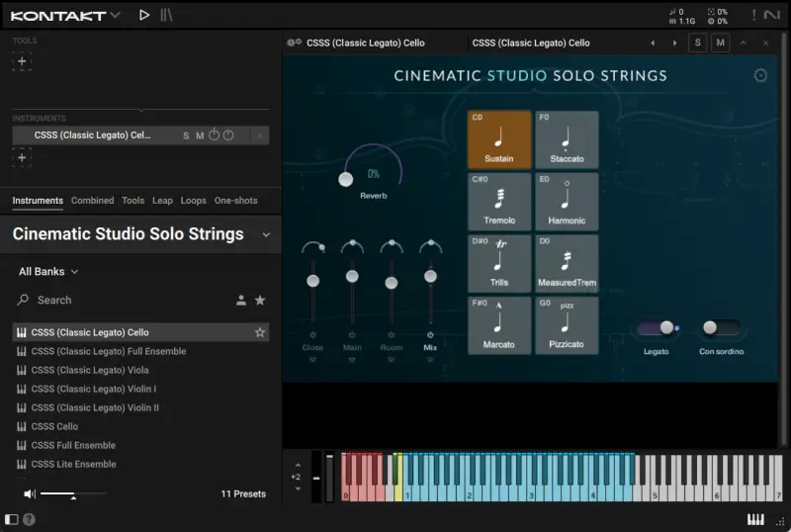Collapse the instrument view with up chevron
Image resolution: width=791 pixels, height=532 pixels.
tap(744, 43)
